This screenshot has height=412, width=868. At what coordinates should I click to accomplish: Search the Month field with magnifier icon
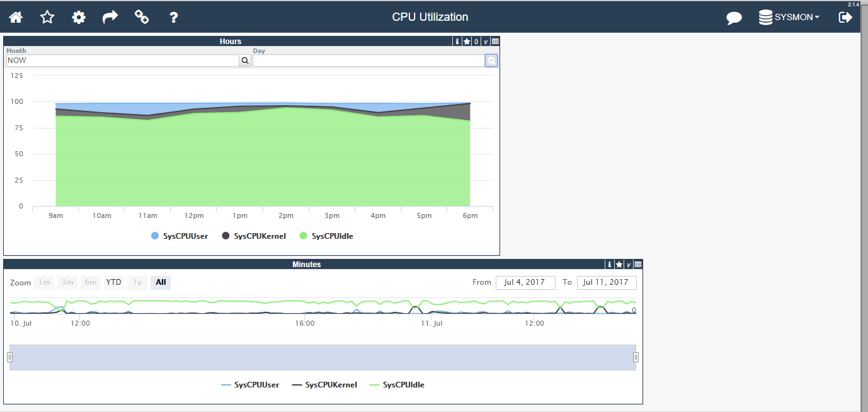coord(245,60)
